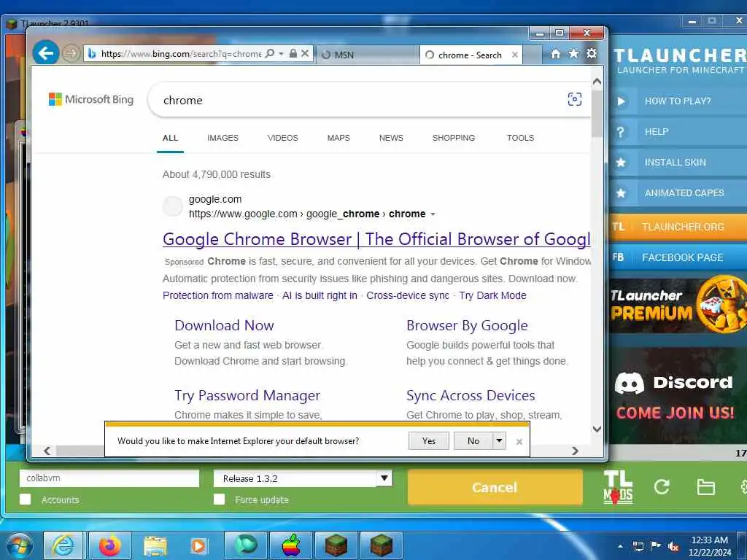Toggle the Force update checkbox
The width and height of the screenshot is (747, 560).
click(219, 499)
